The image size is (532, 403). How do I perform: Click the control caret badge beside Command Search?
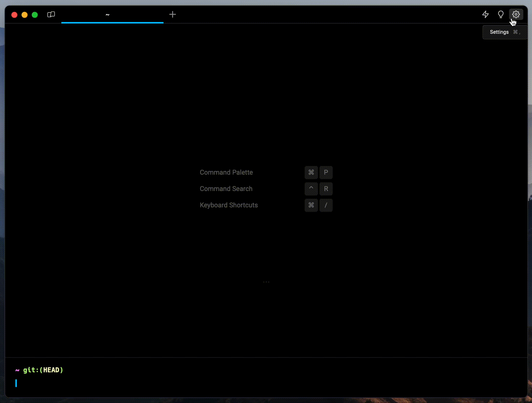point(311,189)
